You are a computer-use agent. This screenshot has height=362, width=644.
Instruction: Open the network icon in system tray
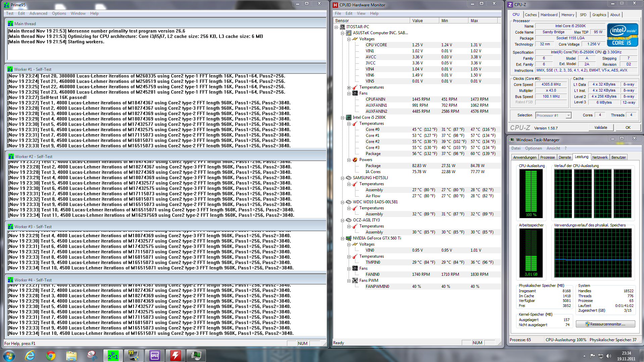(x=601, y=356)
